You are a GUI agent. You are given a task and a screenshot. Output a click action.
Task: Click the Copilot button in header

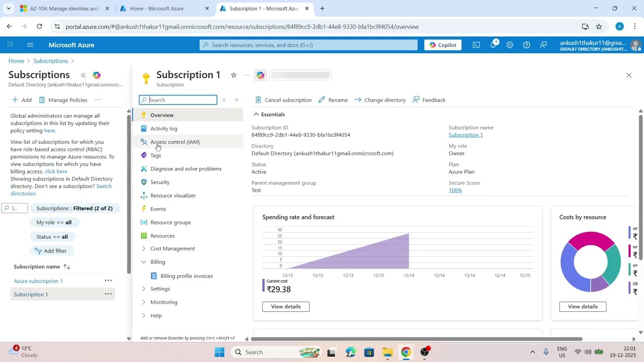coord(443,45)
